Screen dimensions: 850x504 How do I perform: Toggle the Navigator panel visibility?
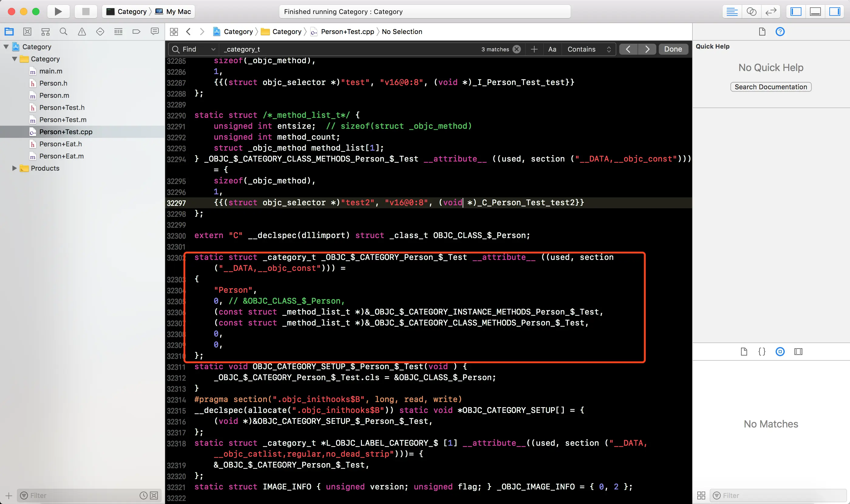pos(796,12)
